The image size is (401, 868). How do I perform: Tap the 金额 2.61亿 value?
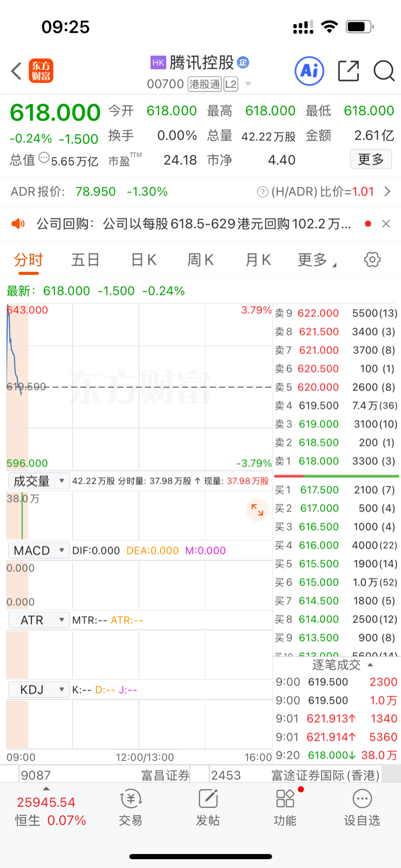[374, 136]
